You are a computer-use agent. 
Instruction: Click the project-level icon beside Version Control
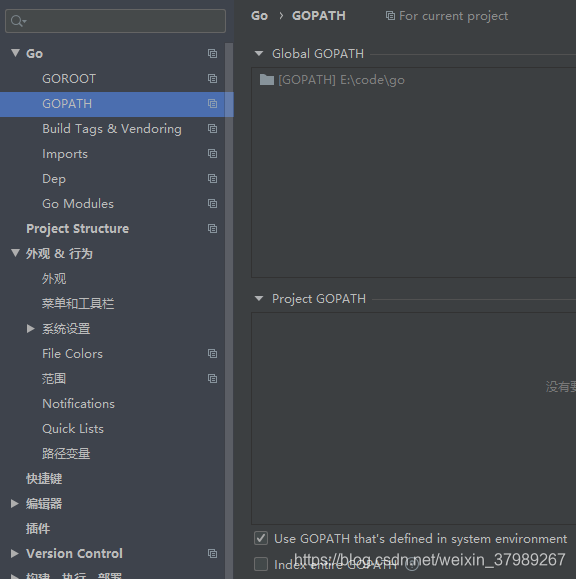[212, 554]
